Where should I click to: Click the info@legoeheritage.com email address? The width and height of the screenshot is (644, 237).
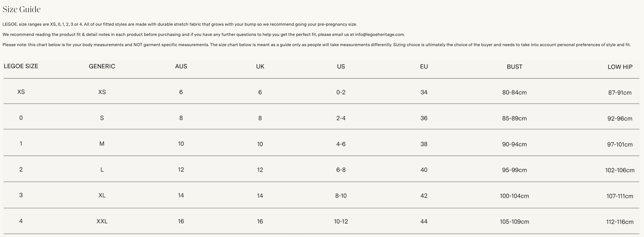coord(380,34)
